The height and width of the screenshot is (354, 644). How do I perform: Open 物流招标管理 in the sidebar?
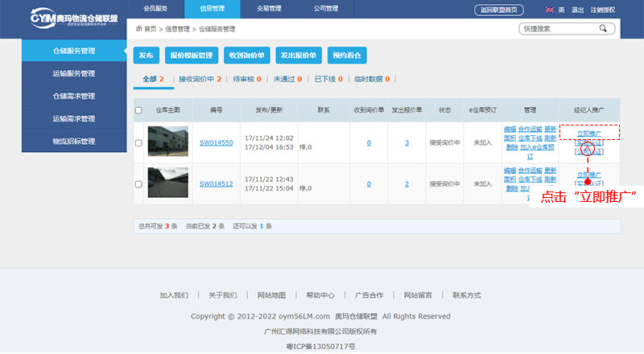pyautogui.click(x=74, y=142)
